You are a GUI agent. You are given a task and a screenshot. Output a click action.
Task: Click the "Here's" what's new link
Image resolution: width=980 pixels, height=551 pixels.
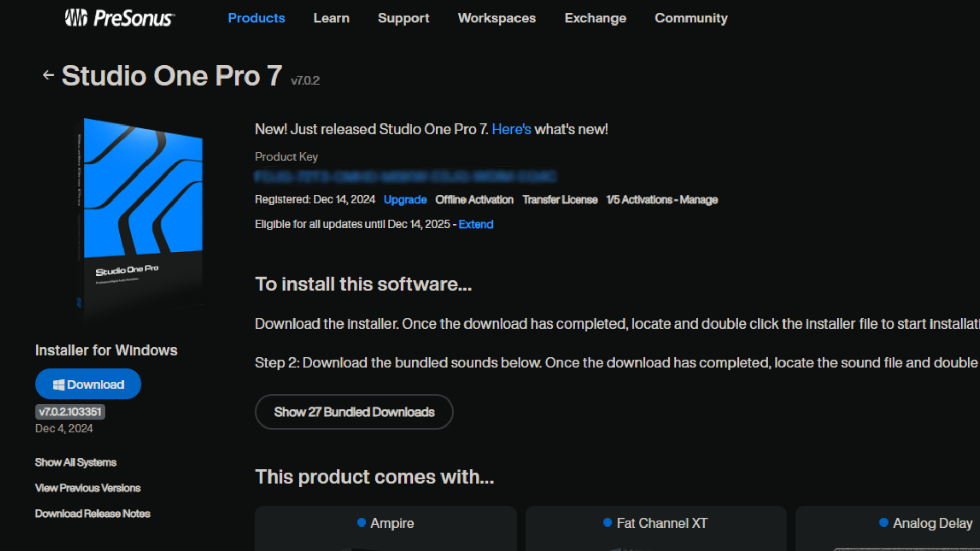[511, 129]
